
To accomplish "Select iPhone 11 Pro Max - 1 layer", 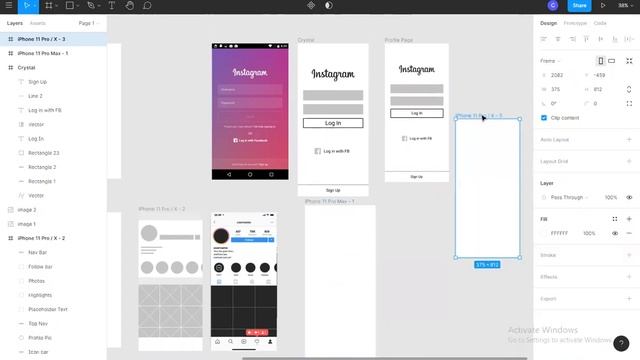I will [x=53, y=53].
